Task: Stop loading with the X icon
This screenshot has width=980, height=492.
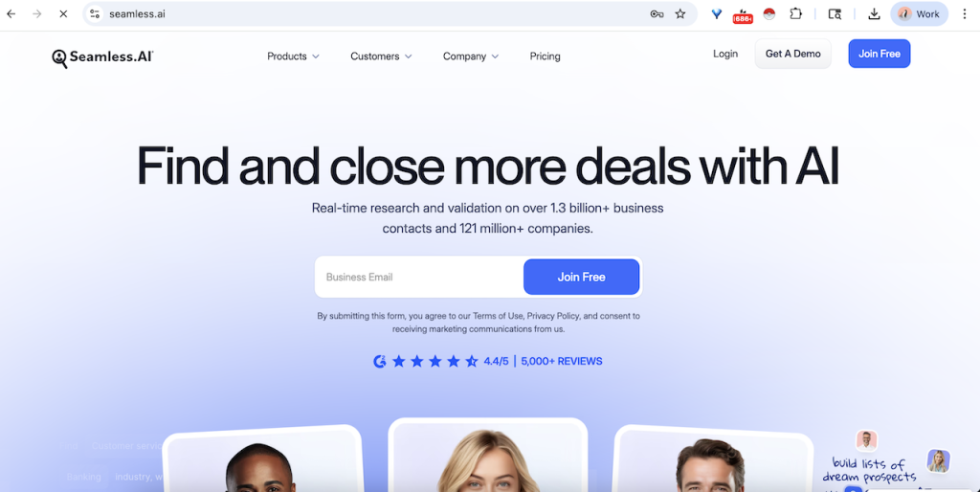Action: [x=63, y=13]
